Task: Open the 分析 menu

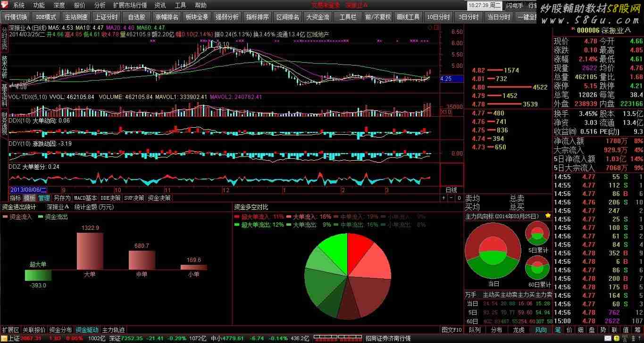Action: coord(100,6)
